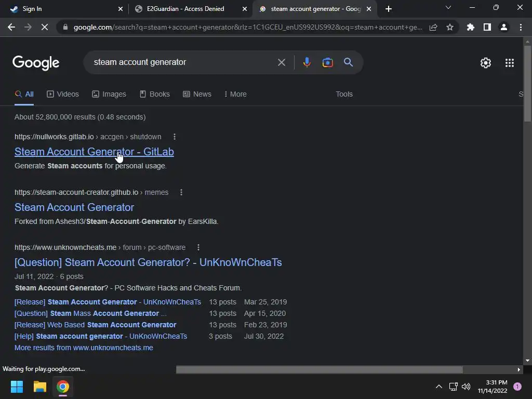Open Steam Account Generator - GitLab result
532x399 pixels.
pos(94,152)
